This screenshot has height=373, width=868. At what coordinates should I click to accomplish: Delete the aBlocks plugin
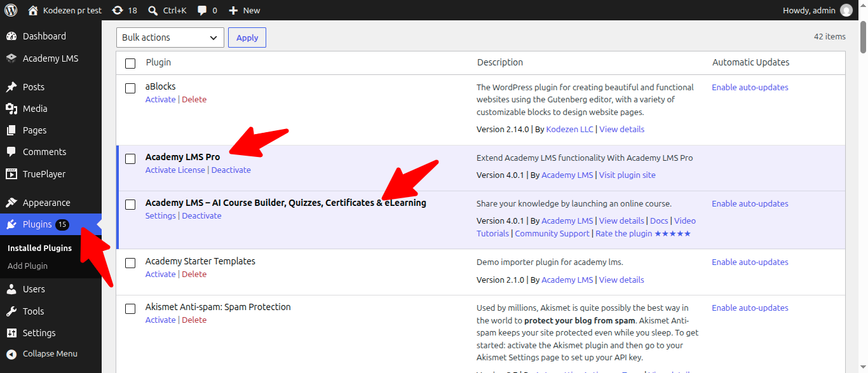(194, 99)
